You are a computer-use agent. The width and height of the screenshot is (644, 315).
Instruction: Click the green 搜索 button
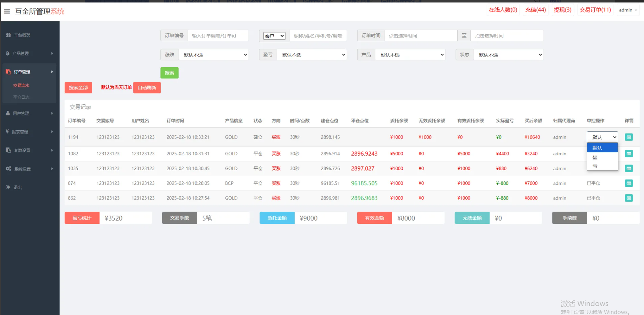click(x=169, y=73)
